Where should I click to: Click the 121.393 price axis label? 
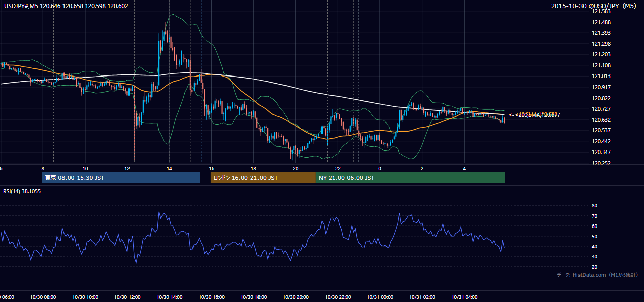[x=601, y=33]
